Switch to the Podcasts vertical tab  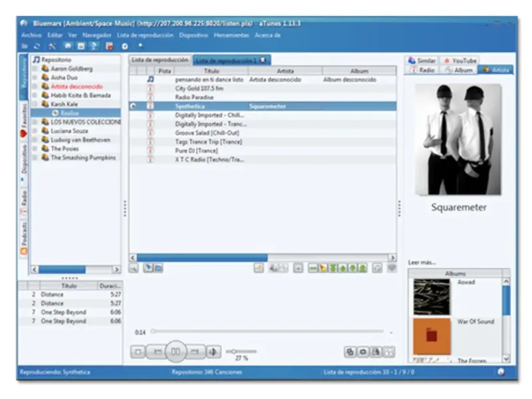[24, 238]
